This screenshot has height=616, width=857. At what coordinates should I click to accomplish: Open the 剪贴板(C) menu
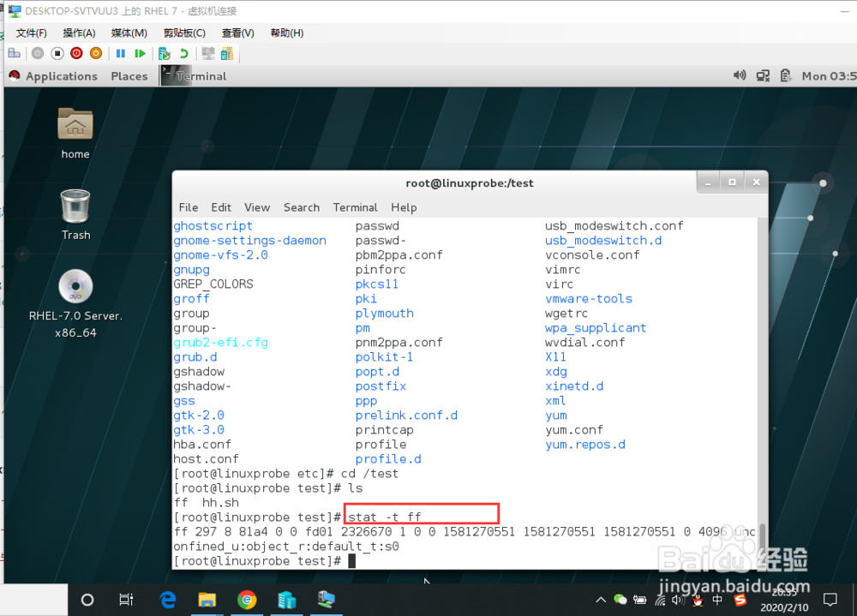click(184, 33)
